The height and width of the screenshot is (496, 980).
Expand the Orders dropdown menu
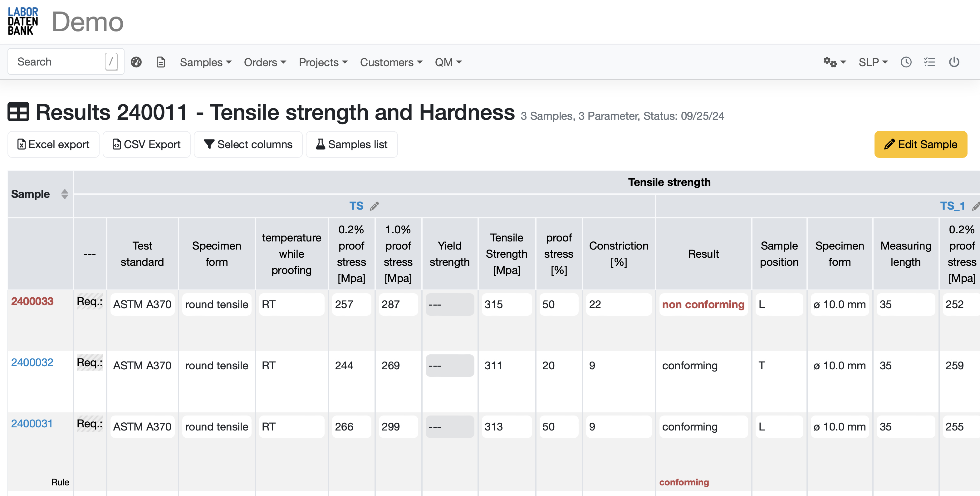click(265, 62)
